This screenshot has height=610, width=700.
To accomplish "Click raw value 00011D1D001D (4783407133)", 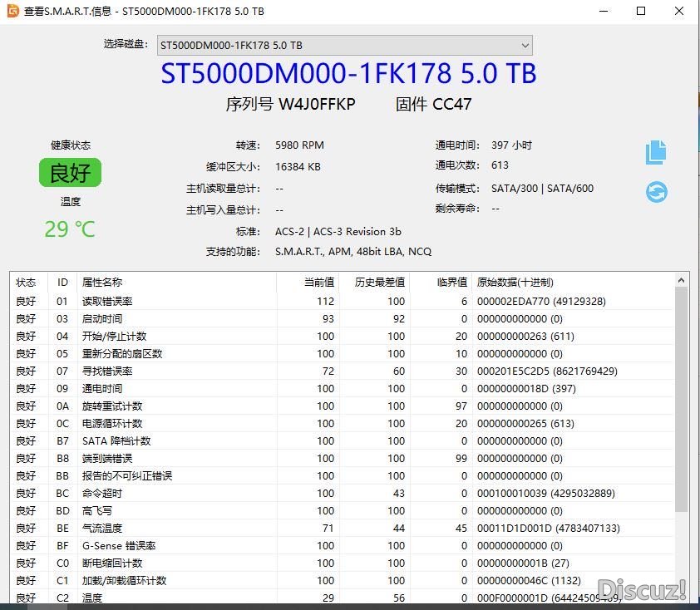I will [548, 528].
